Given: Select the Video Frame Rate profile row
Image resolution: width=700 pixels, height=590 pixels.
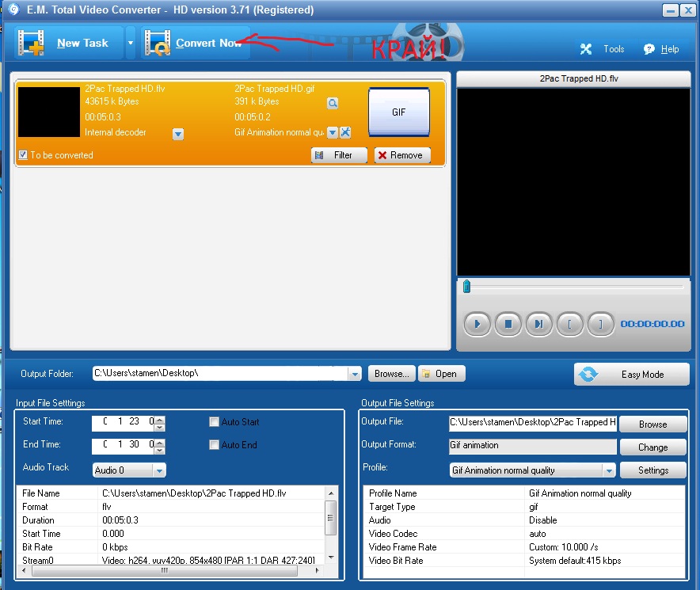Looking at the screenshot, I should click(524, 547).
